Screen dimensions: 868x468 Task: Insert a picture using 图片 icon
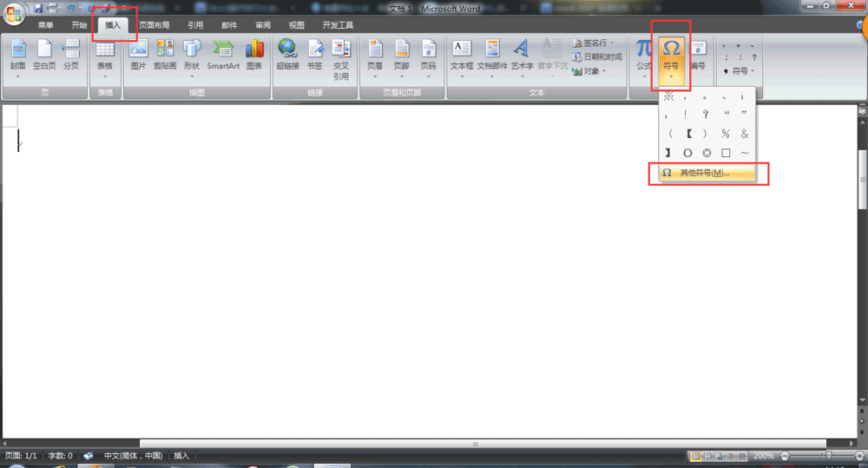click(138, 56)
